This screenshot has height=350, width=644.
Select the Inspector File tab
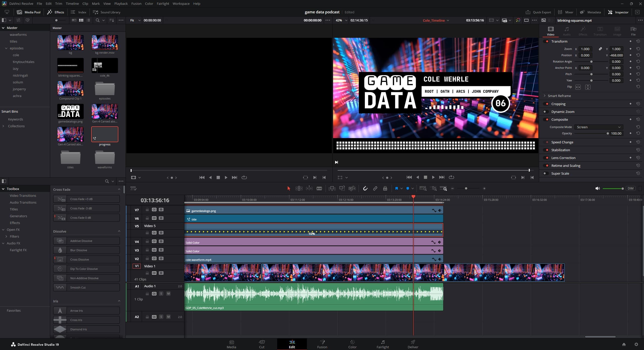coord(633,31)
